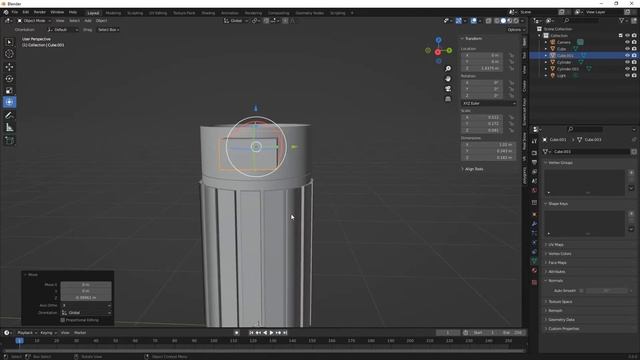Enable the Auto Smooth checkbox
This screenshot has height=360, width=640.
click(x=582, y=291)
